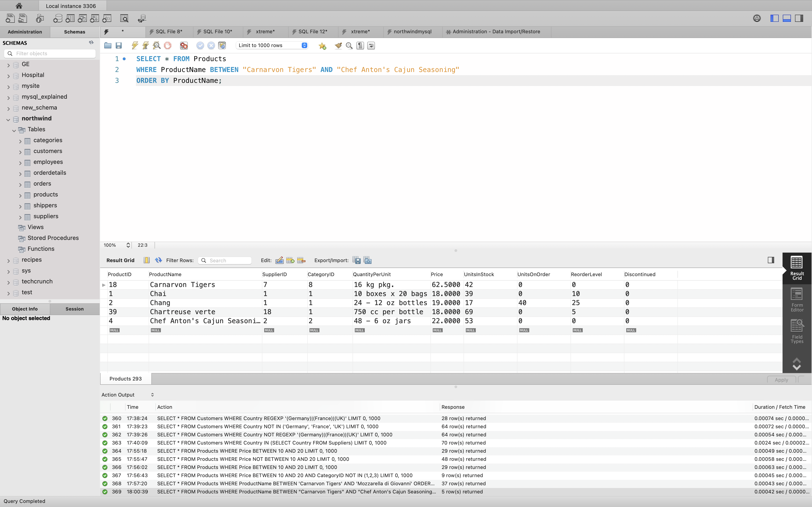Click the Filter Rows search field
The width and height of the screenshot is (812, 507).
pos(228,261)
